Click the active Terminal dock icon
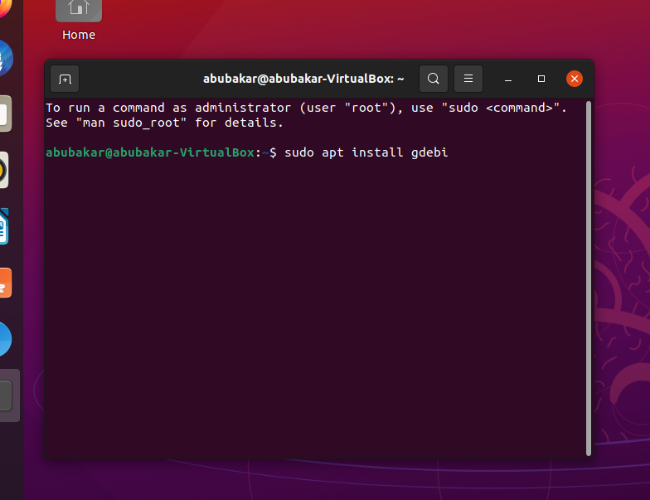650x500 pixels. (8, 396)
